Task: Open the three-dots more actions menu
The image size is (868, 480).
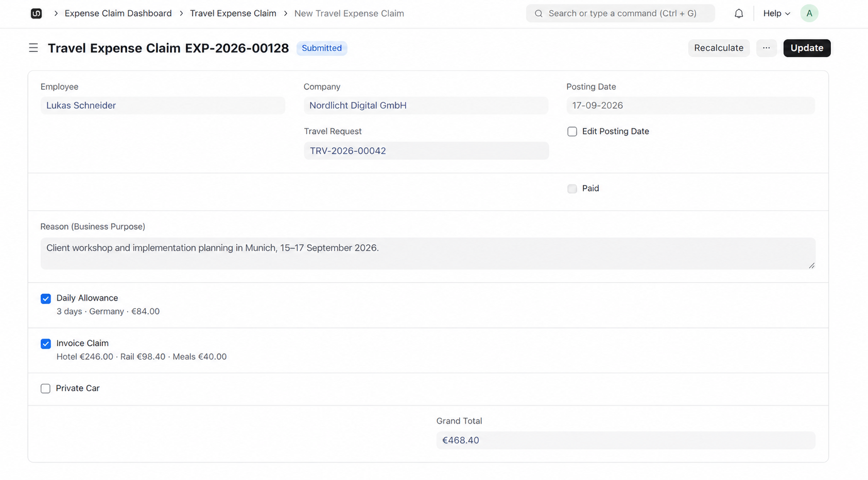Action: coord(767,48)
